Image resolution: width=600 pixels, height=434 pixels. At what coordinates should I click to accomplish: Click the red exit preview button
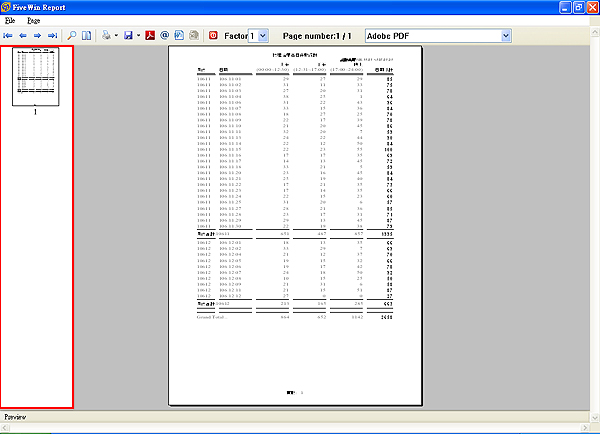coord(212,35)
